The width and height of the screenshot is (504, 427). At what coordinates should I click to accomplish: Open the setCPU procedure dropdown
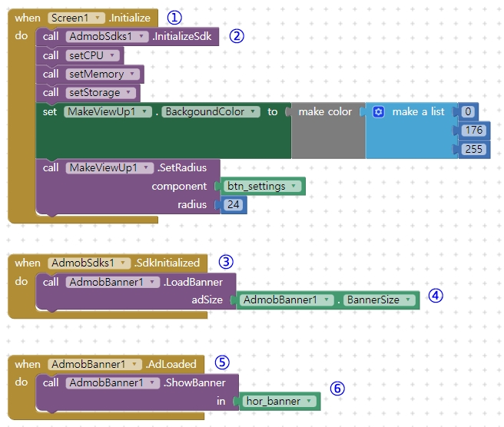click(92, 55)
